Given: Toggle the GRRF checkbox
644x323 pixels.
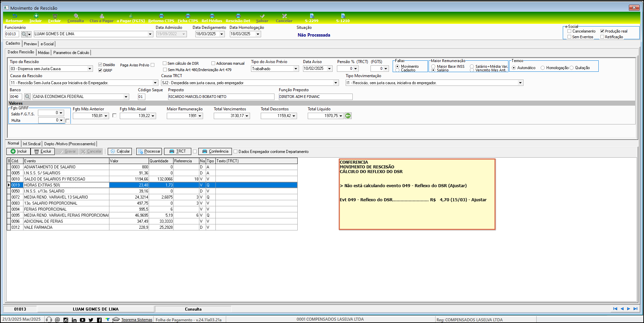Looking at the screenshot, I should click(100, 70).
